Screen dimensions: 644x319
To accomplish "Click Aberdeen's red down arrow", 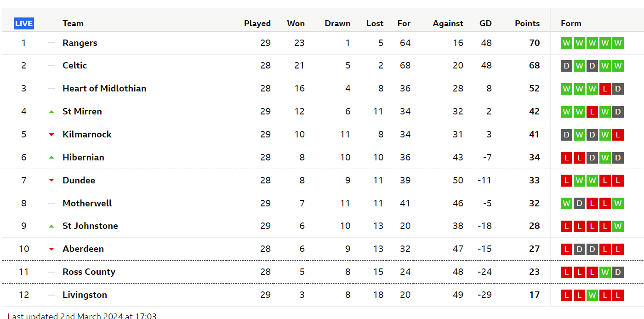I will (x=51, y=249).
